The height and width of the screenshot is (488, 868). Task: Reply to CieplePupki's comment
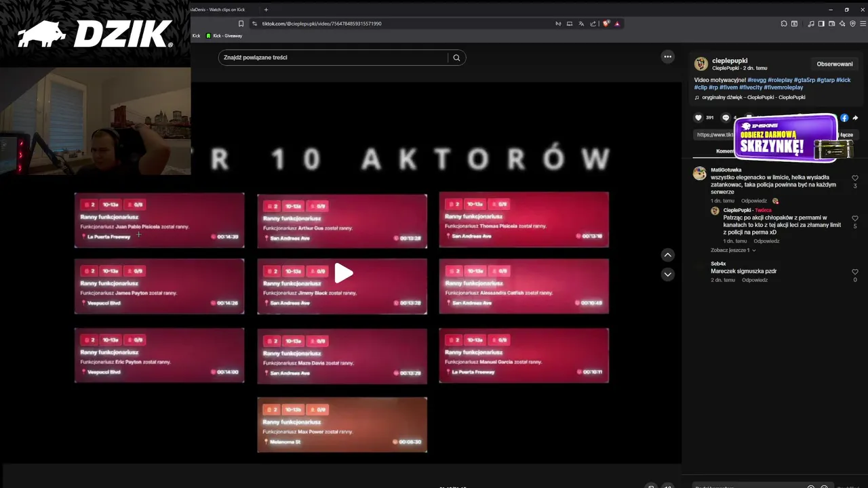(x=766, y=241)
